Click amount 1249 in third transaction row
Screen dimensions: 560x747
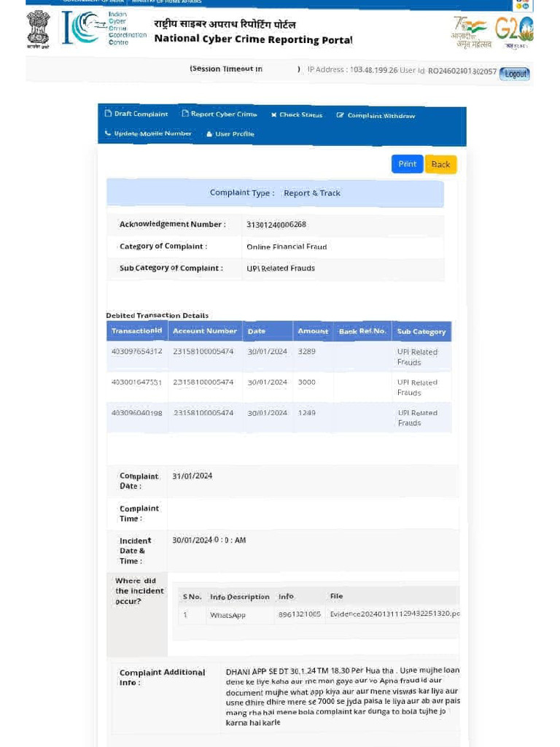(307, 413)
